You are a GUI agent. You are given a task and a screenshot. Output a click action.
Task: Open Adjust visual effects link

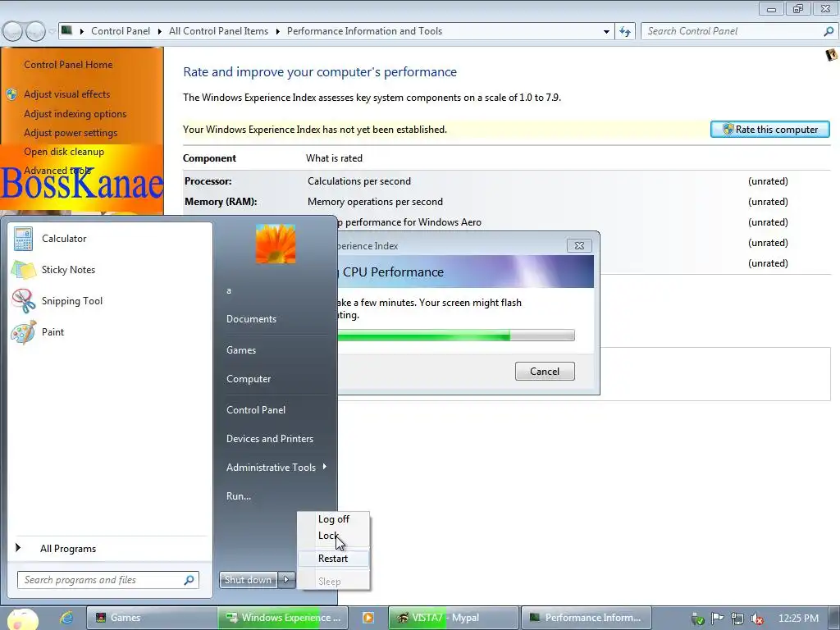66,94
